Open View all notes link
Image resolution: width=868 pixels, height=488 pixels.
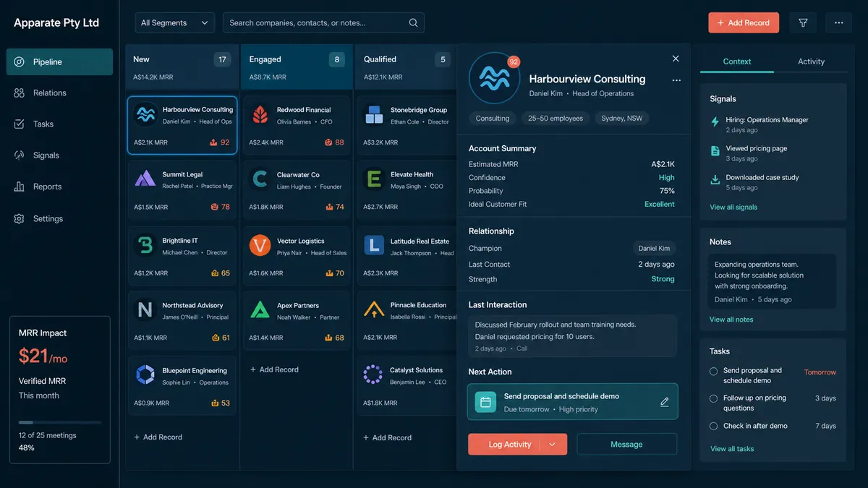731,320
